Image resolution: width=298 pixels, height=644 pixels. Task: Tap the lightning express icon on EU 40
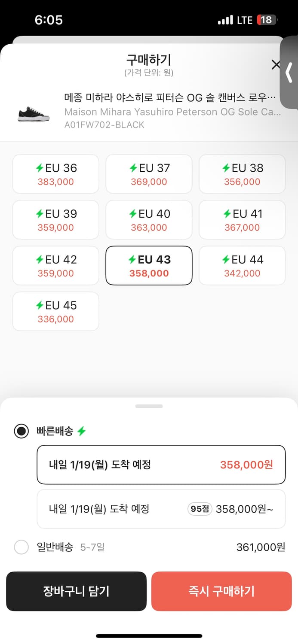click(133, 214)
